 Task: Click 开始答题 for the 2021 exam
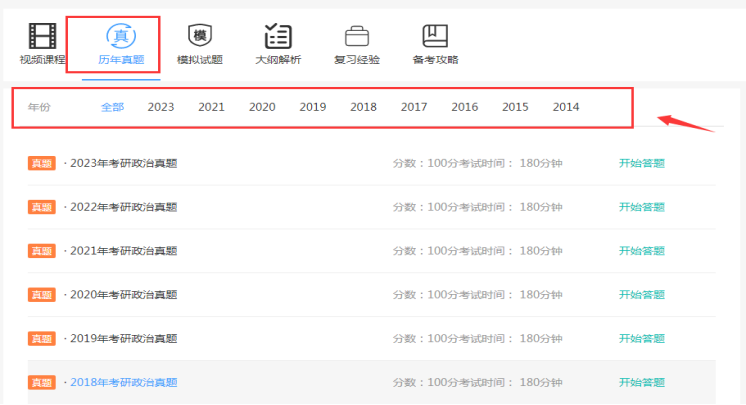click(642, 251)
